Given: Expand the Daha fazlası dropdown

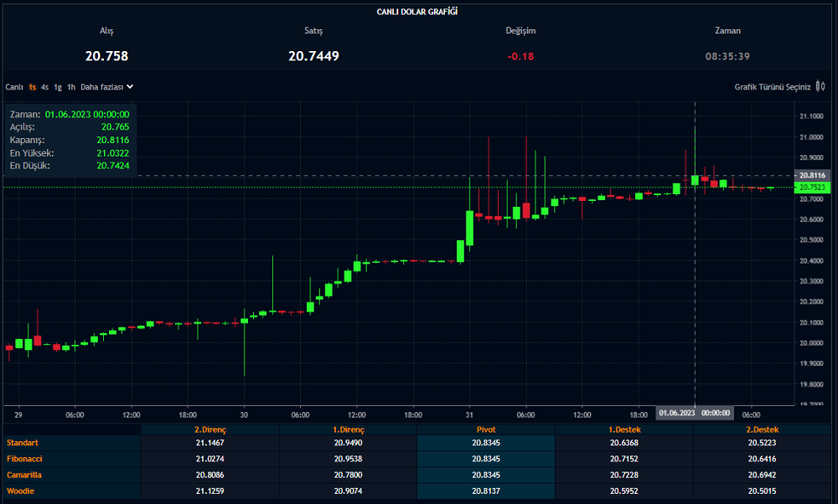Looking at the screenshot, I should click(101, 87).
